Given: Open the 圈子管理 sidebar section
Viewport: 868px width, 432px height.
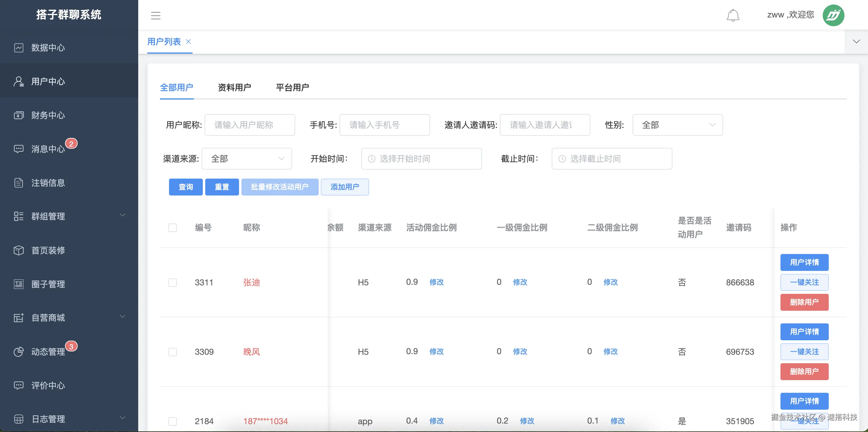Looking at the screenshot, I should click(48, 284).
